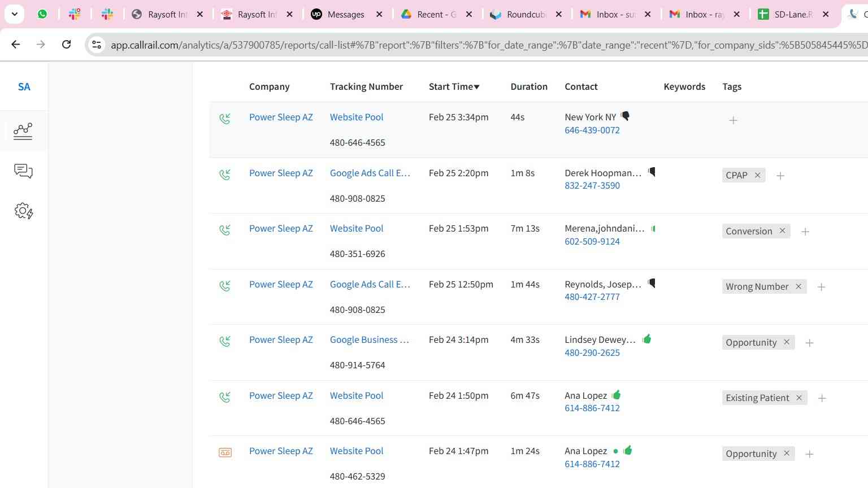Click thumbs-up icon on Ana Lopez 1:50pm row
Viewport: 868px width, 488px height.
pos(616,394)
